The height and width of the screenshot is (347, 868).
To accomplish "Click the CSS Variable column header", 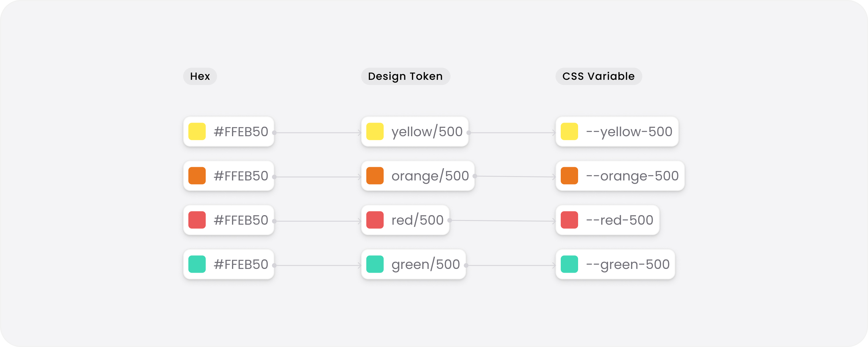I will (598, 76).
